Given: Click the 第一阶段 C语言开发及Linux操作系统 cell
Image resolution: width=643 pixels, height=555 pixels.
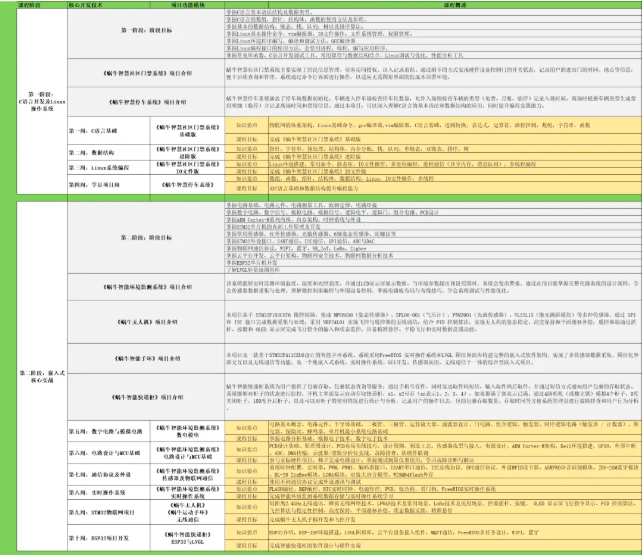Looking at the screenshot, I should click(x=42, y=101).
